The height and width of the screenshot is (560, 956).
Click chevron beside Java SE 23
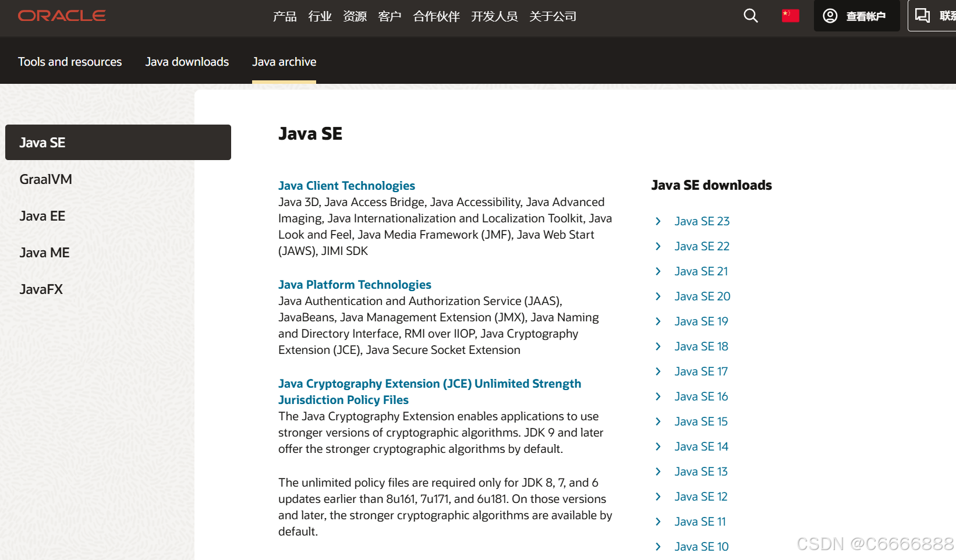click(x=658, y=221)
